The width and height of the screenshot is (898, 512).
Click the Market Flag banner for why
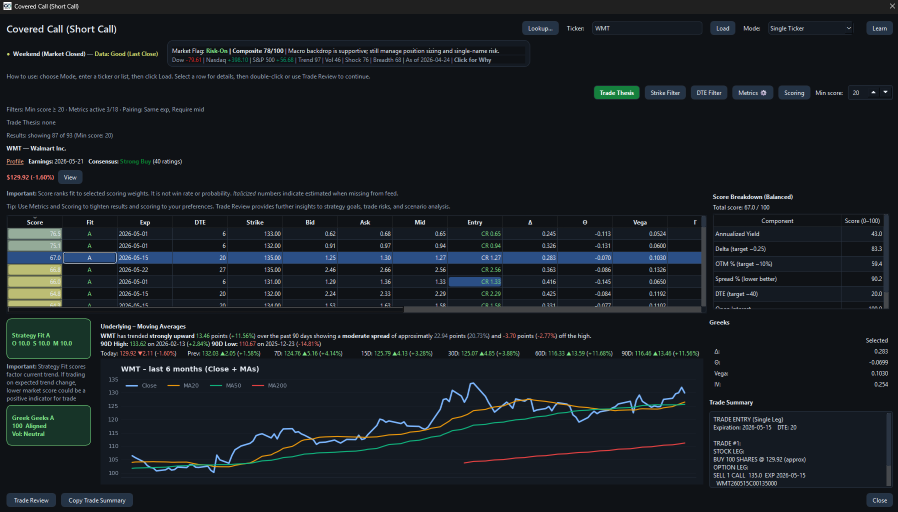pyautogui.click(x=348, y=55)
